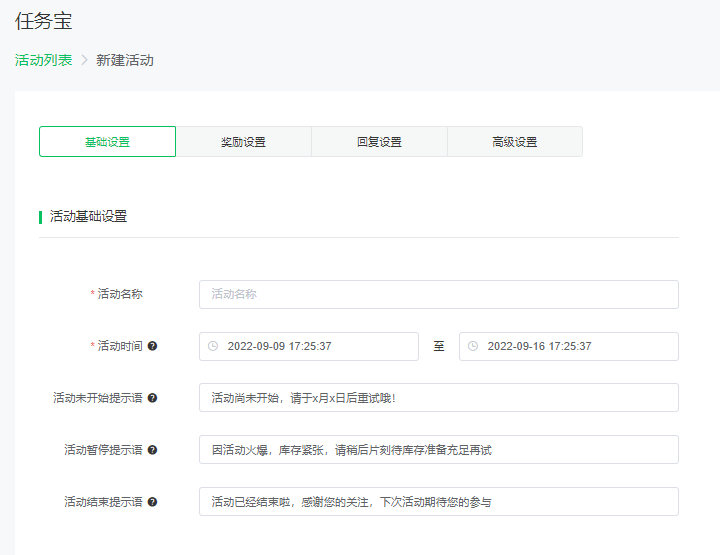Image resolution: width=720 pixels, height=555 pixels.
Task: Click the 活动时间 field label
Action: [x=120, y=346]
